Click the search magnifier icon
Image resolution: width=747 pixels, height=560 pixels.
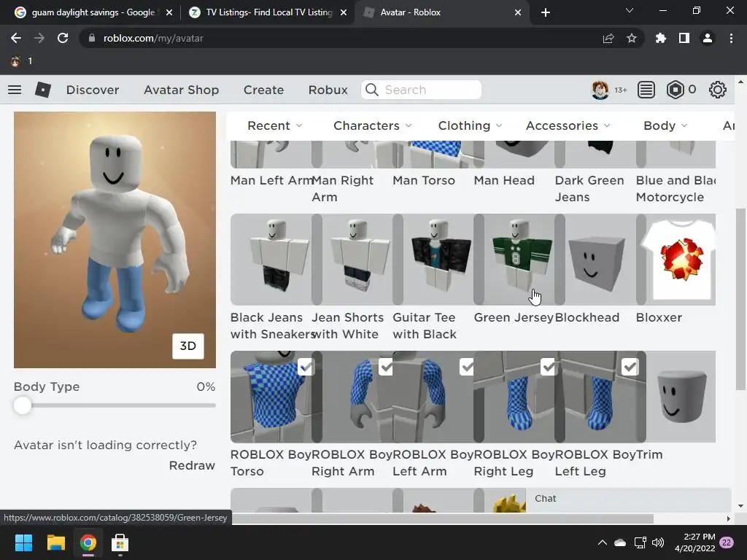tap(372, 90)
